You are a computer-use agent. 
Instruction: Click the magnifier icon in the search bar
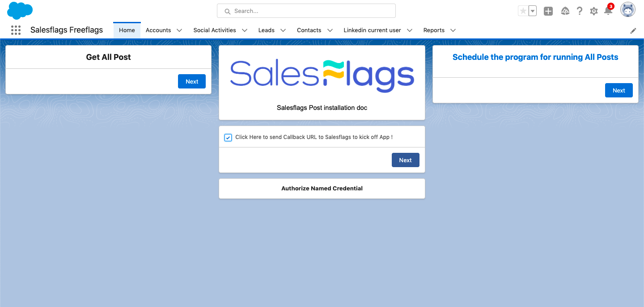click(228, 11)
